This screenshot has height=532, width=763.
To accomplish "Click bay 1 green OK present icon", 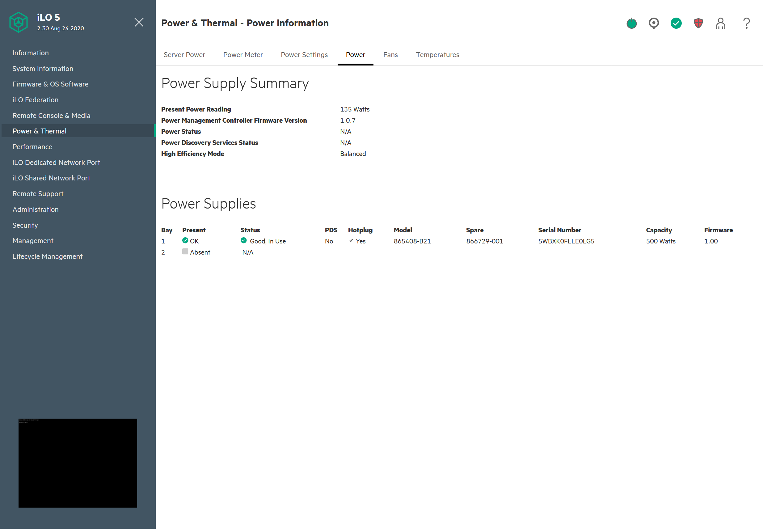I will tap(185, 241).
